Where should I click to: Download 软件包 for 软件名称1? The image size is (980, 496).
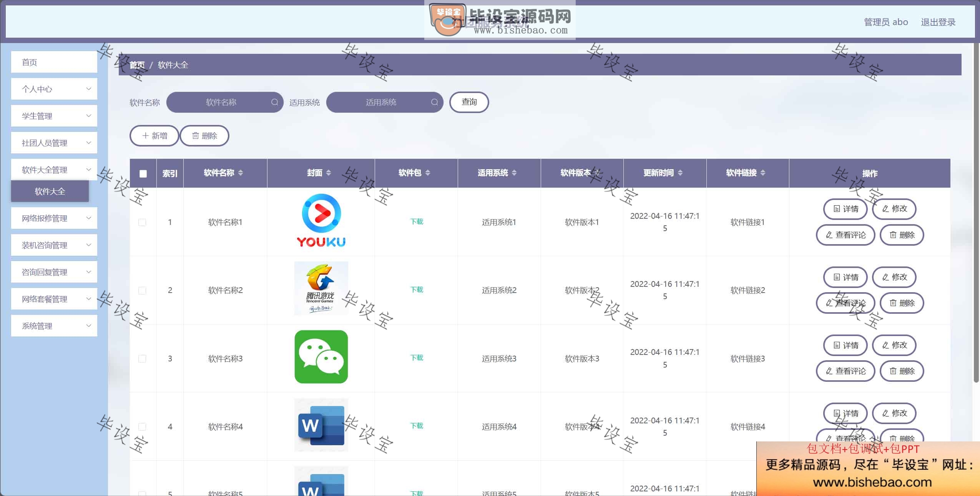pyautogui.click(x=417, y=221)
